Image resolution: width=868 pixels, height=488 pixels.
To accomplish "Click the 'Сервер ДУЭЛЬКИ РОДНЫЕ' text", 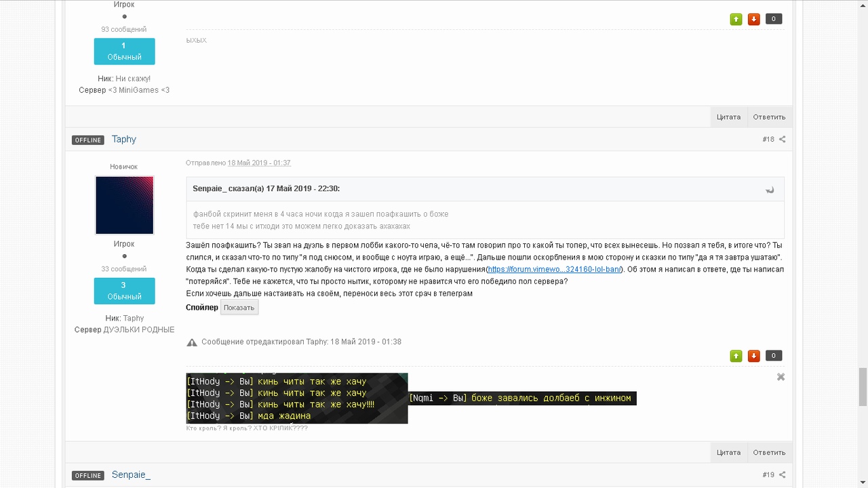I will pyautogui.click(x=124, y=329).
